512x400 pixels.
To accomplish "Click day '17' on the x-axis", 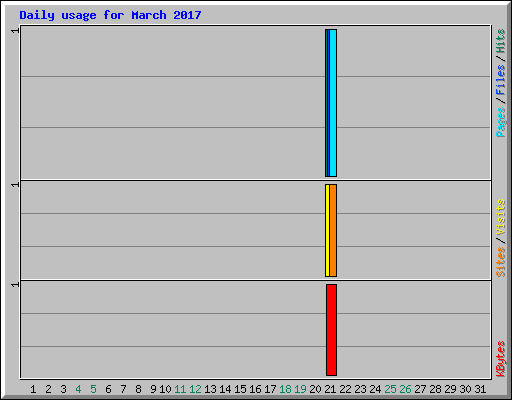I will click(x=270, y=389).
